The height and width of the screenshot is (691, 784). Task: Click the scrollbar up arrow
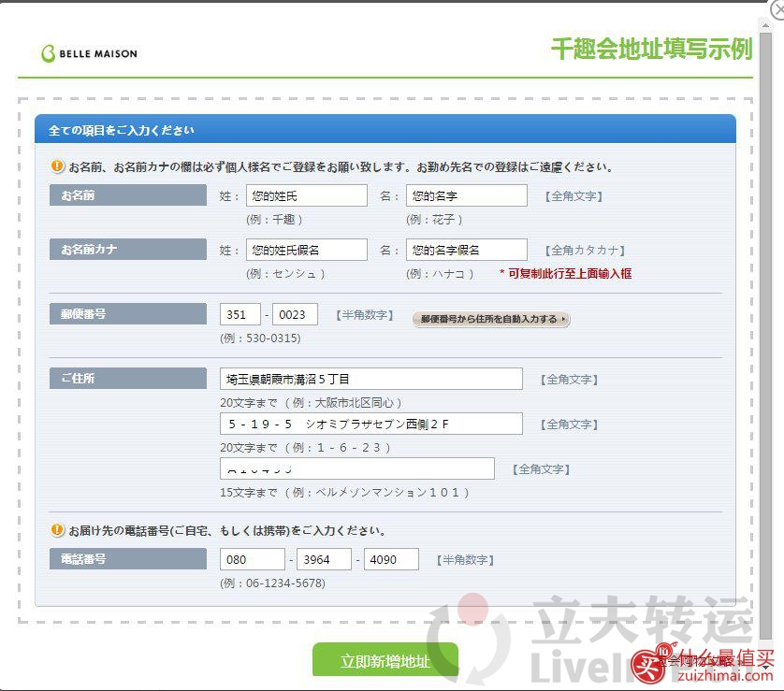765,24
